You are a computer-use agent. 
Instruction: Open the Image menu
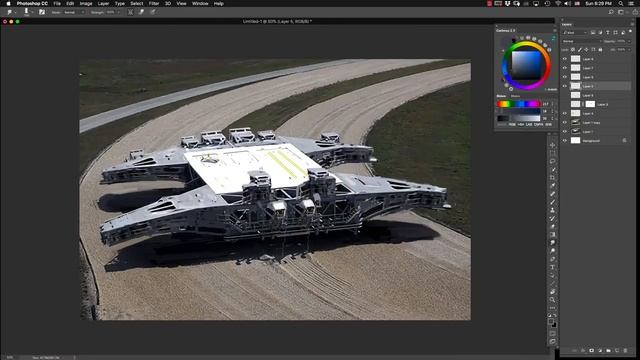(86, 3)
